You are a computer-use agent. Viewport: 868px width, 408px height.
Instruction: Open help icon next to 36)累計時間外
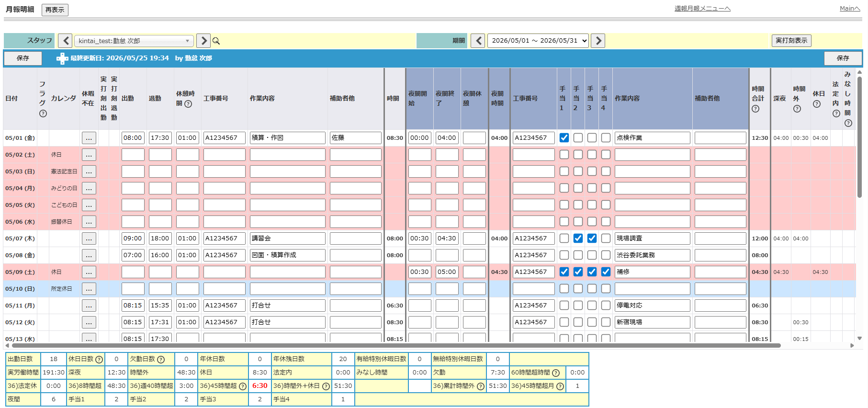tap(481, 386)
